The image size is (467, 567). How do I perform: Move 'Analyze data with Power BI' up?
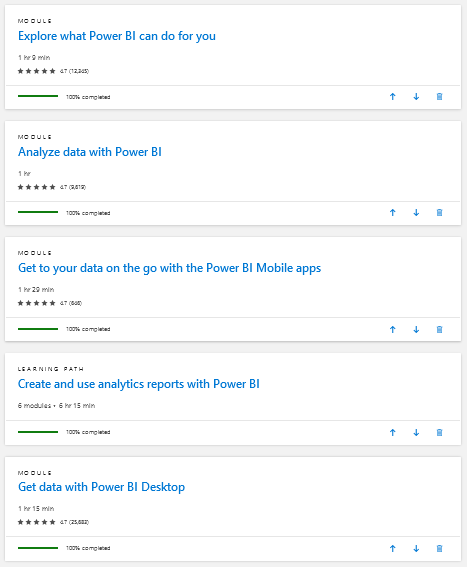392,213
